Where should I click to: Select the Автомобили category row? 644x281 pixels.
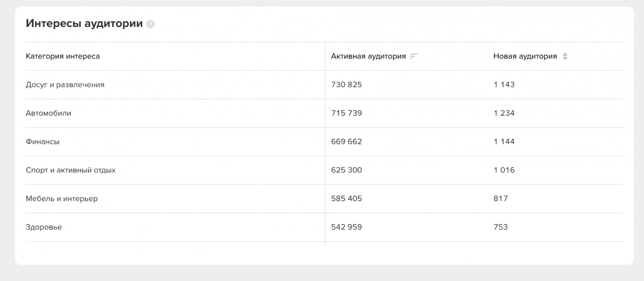coord(48,113)
